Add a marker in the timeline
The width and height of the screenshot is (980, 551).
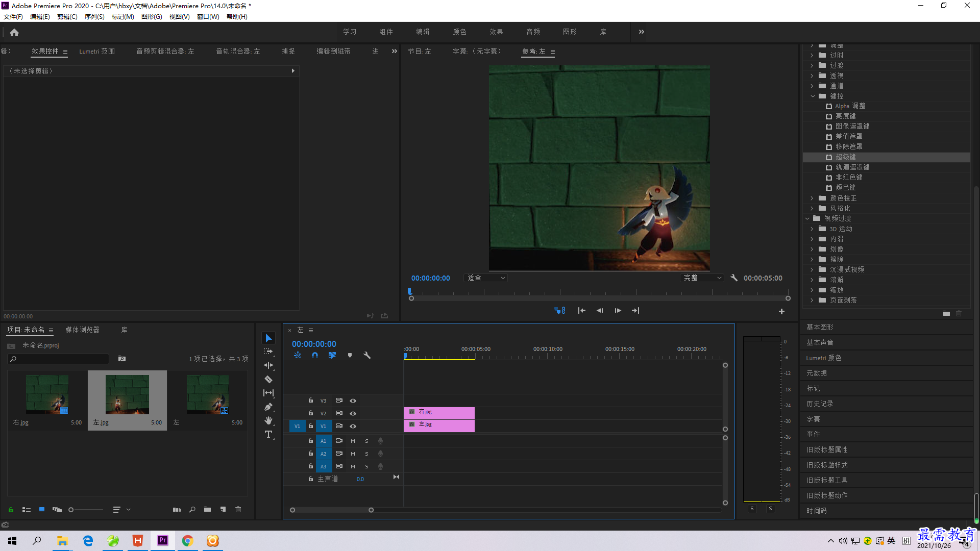(x=350, y=355)
